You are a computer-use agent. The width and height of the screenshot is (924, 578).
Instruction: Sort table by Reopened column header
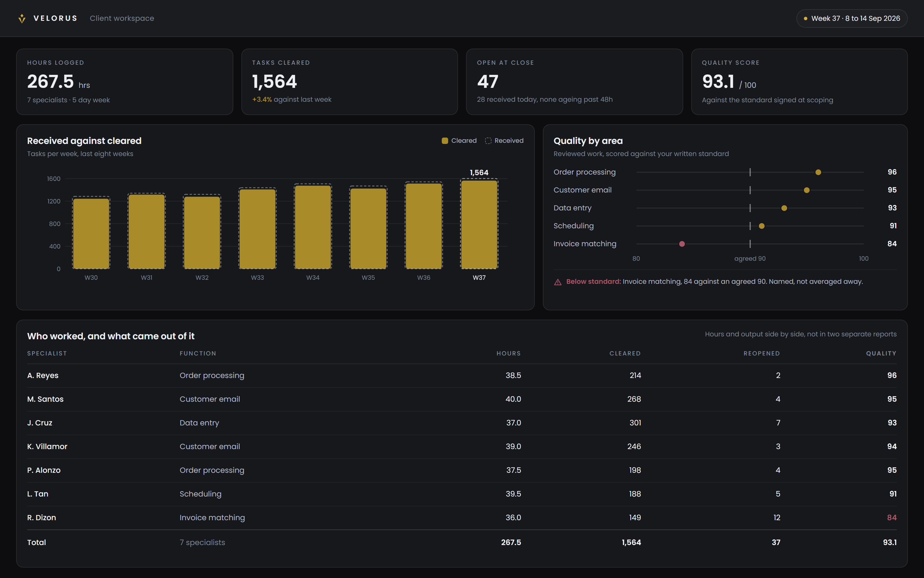click(762, 354)
